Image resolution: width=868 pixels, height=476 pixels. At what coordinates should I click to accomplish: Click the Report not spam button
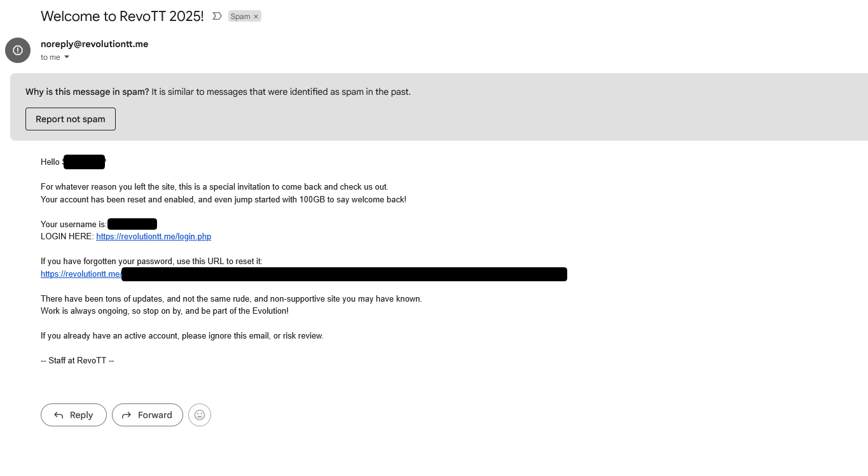point(71,119)
